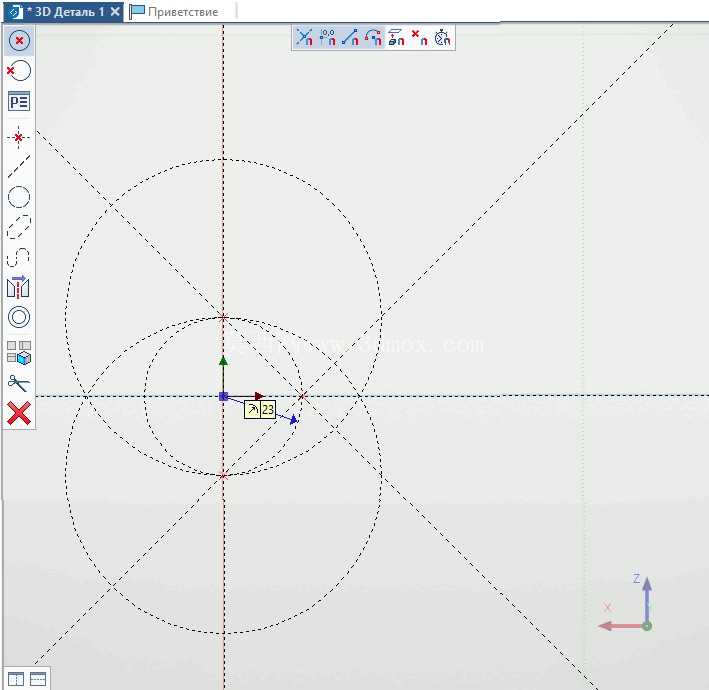
Task: Cancel command with the red X
Action: [x=19, y=414]
